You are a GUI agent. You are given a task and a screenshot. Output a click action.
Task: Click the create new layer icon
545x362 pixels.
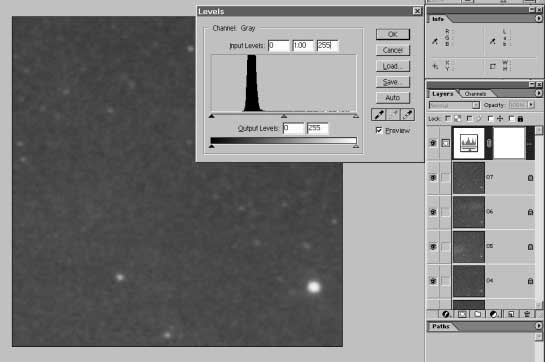coord(511,314)
